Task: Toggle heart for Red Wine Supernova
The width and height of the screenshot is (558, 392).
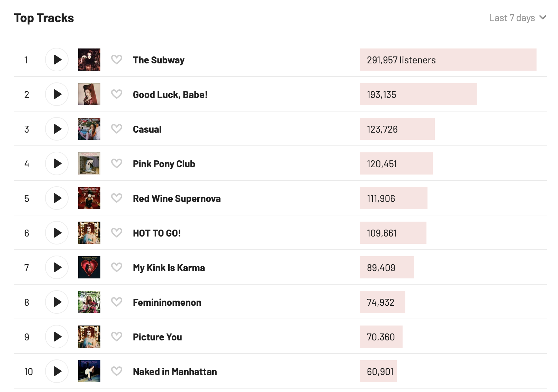Action: (117, 198)
